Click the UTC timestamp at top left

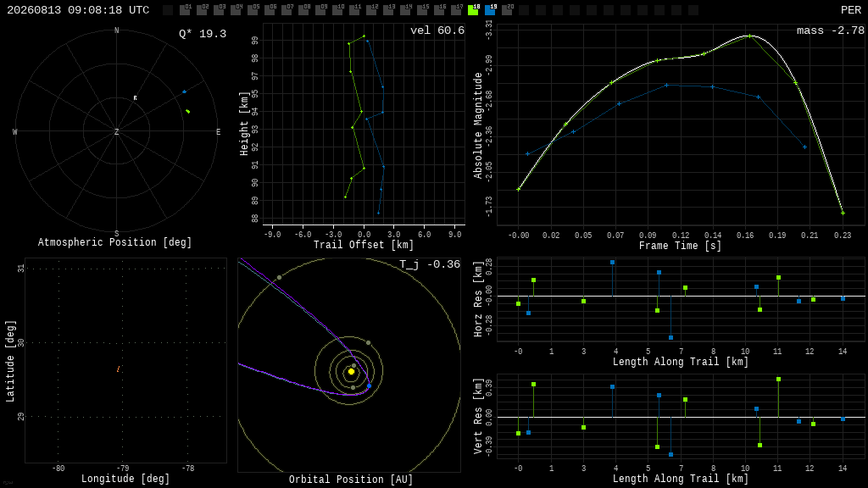pos(78,10)
